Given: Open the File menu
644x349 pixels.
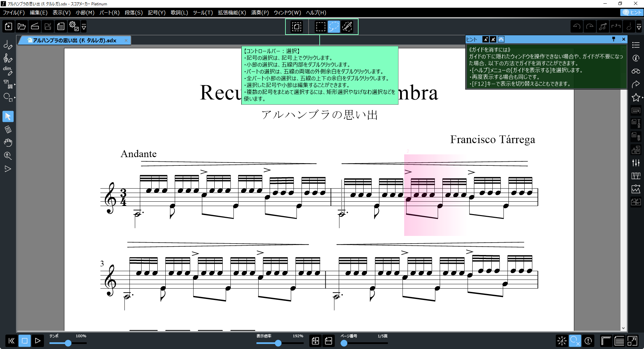Looking at the screenshot, I should (14, 12).
